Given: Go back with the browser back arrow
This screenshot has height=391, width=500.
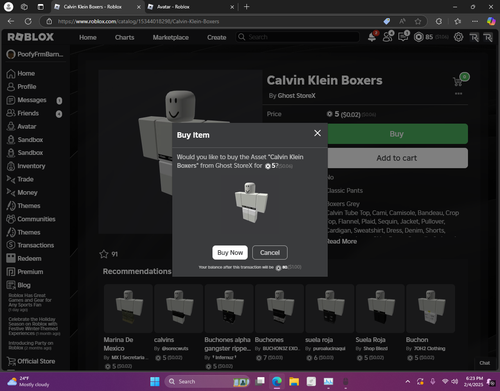Looking at the screenshot, I should coord(11,21).
